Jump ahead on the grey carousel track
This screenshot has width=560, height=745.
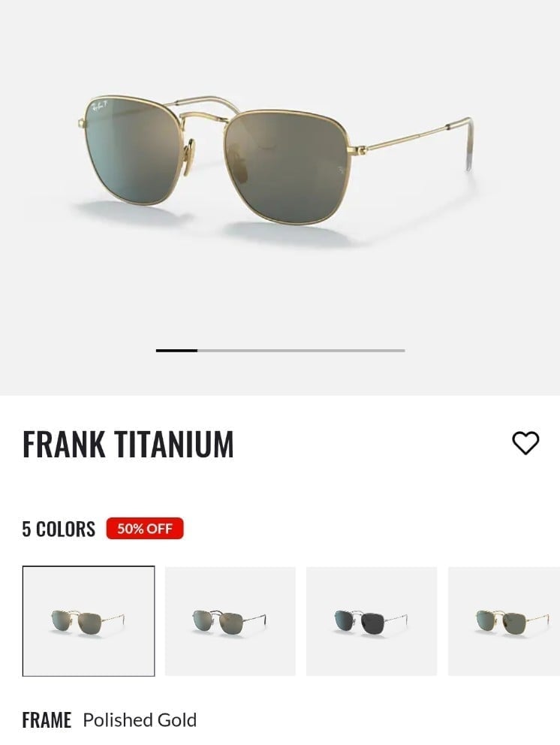[x=301, y=351]
